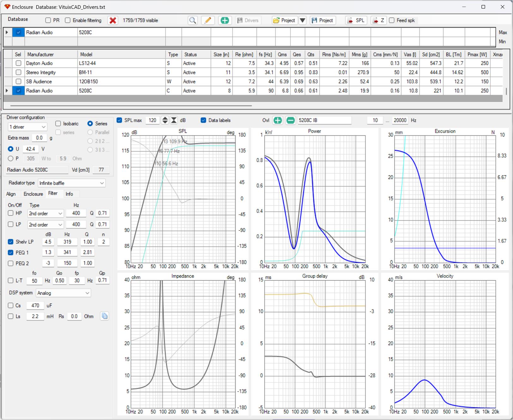Select the P power radio button
This screenshot has height=420, width=513.
(x=11, y=159)
